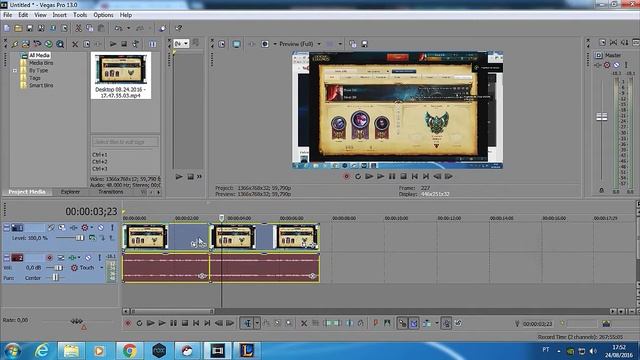The image size is (640, 360).
Task: Open the Preview (Full) quality dropdown
Action: [319, 44]
